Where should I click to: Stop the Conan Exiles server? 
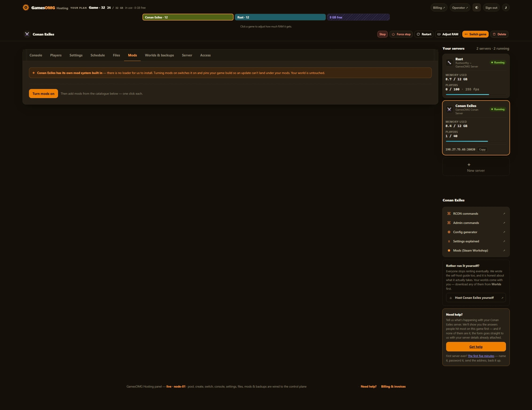point(382,34)
